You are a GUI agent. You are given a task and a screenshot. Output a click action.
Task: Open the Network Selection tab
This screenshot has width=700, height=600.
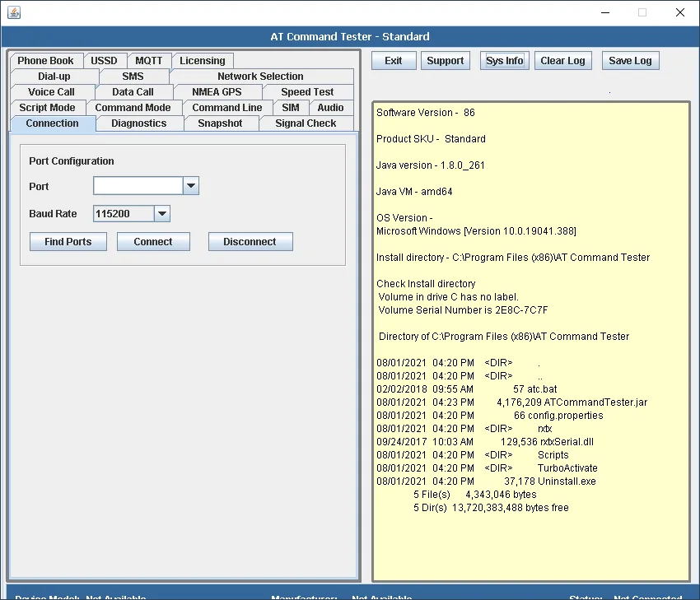click(261, 77)
